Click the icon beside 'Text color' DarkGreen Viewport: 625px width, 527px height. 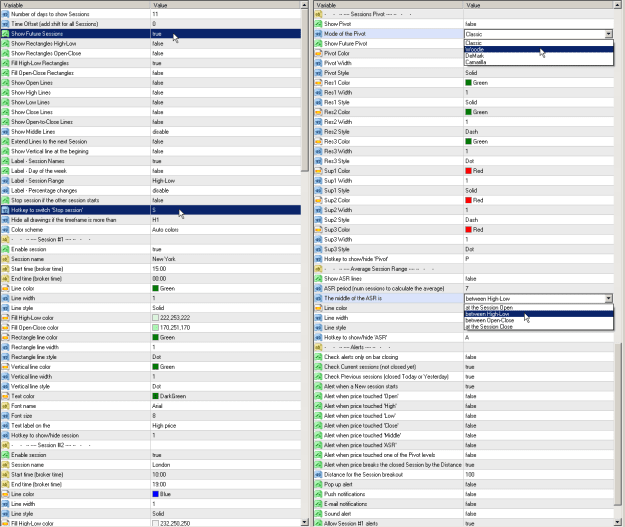click(x=5, y=396)
